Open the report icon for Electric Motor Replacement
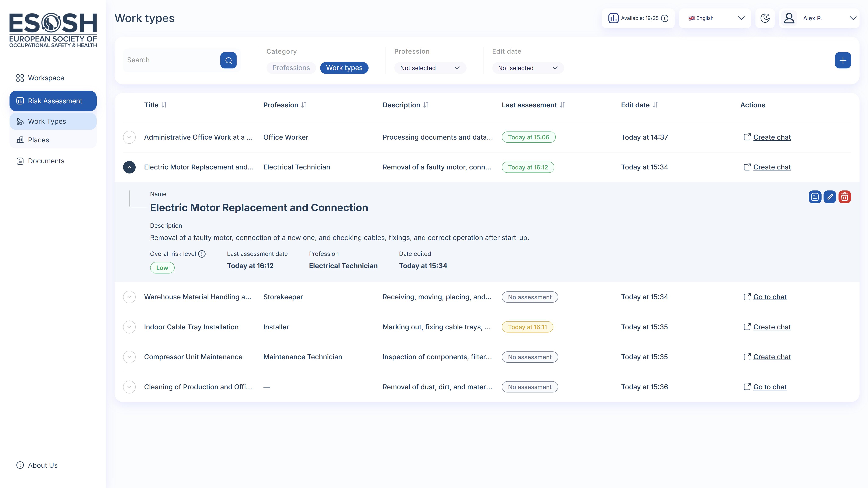This screenshot has width=868, height=488. (815, 197)
